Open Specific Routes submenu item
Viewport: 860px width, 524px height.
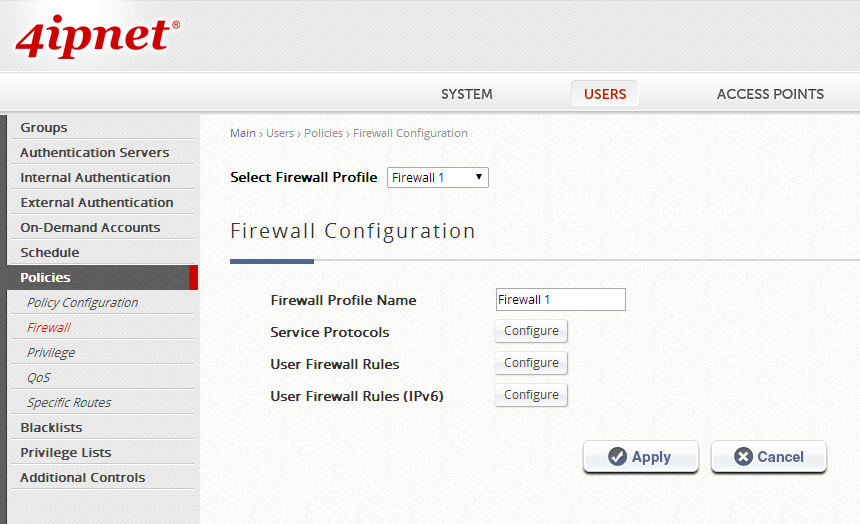[x=69, y=403]
